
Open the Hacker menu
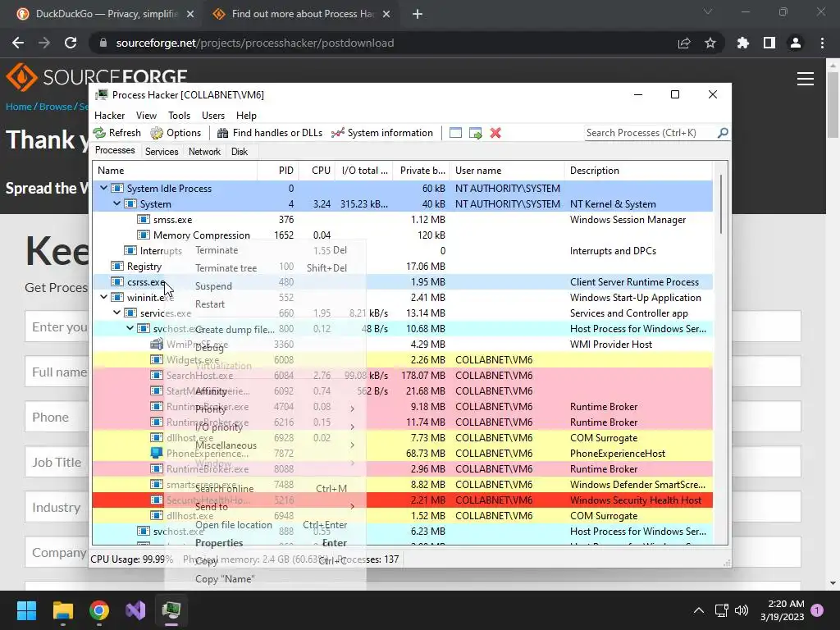click(109, 115)
